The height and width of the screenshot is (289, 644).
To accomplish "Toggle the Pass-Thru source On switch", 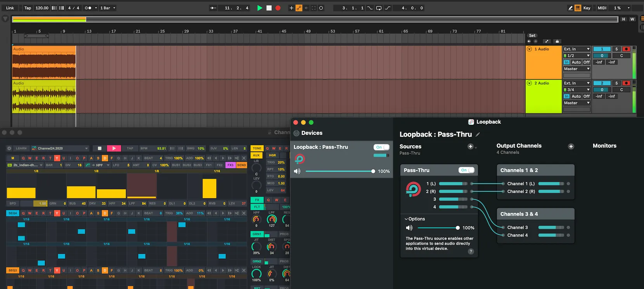I will coord(466,170).
